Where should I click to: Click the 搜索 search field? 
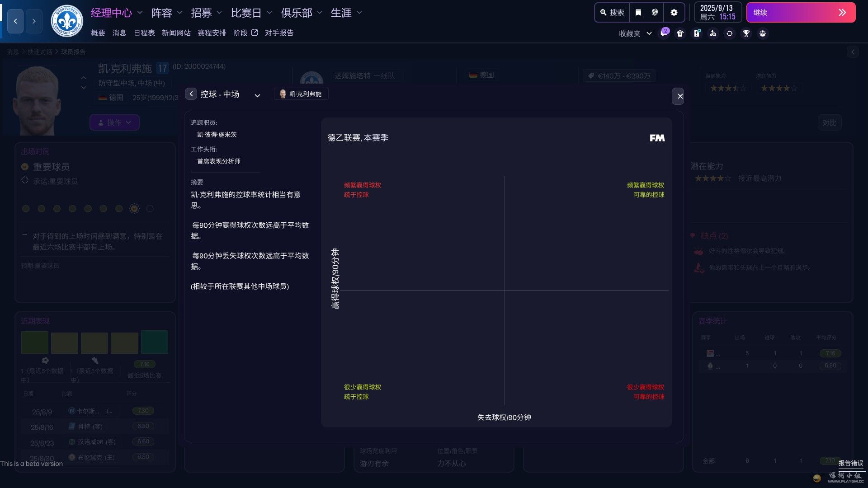(x=613, y=13)
